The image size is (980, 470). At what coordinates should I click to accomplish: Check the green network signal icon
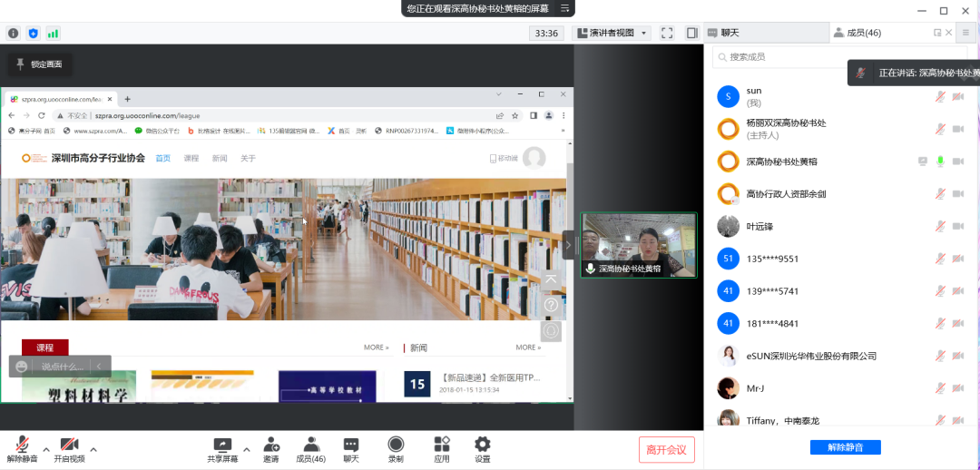pyautogui.click(x=54, y=34)
